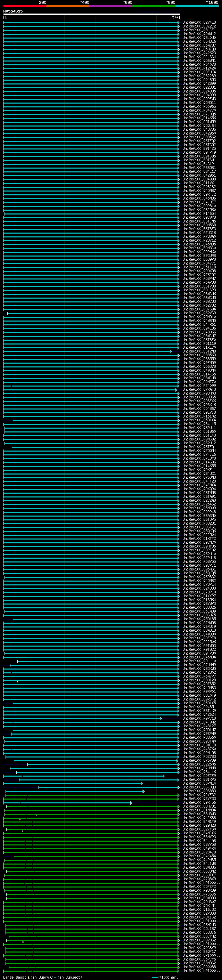Screen dimensions: 222x980
Task: Click the cyan ~100% identity legend segment
Action: (x=197, y=6)
